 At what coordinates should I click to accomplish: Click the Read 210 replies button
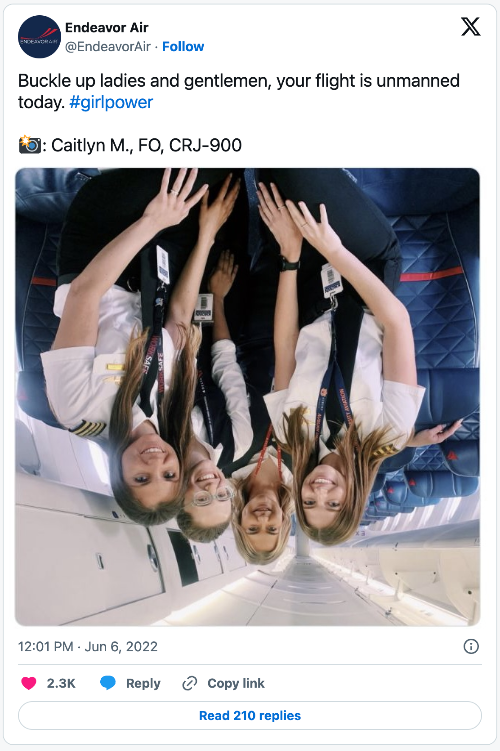[x=250, y=716]
